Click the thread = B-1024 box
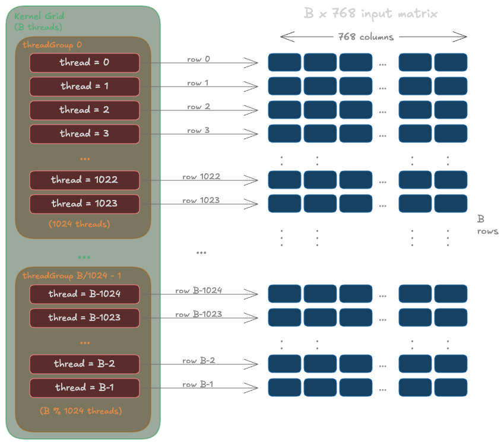 tap(84, 294)
